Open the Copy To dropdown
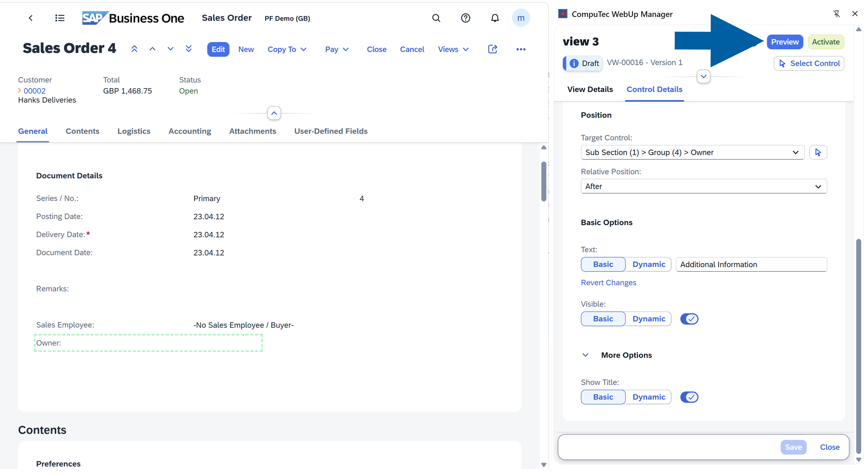The width and height of the screenshot is (868, 474). pos(287,49)
